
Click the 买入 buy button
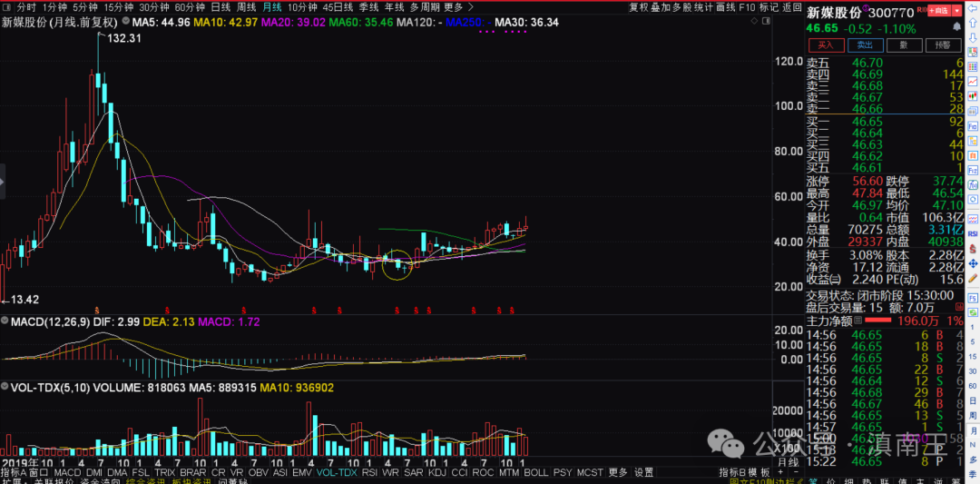click(827, 45)
